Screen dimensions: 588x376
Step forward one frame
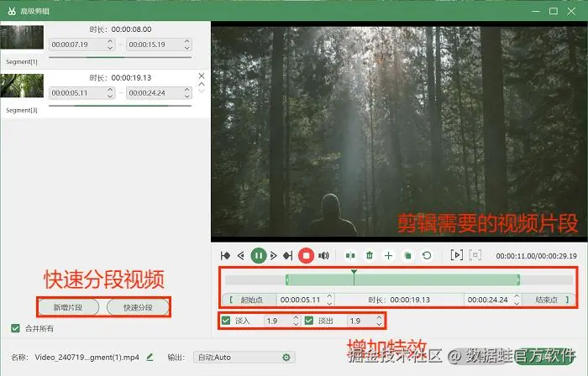point(274,256)
